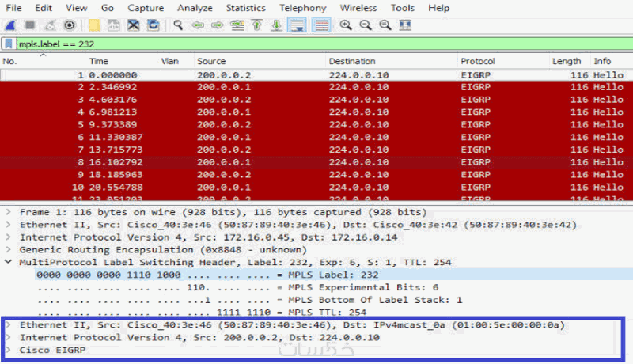Image resolution: width=633 pixels, height=364 pixels.
Task: Open the Capture menu
Action: tap(146, 8)
